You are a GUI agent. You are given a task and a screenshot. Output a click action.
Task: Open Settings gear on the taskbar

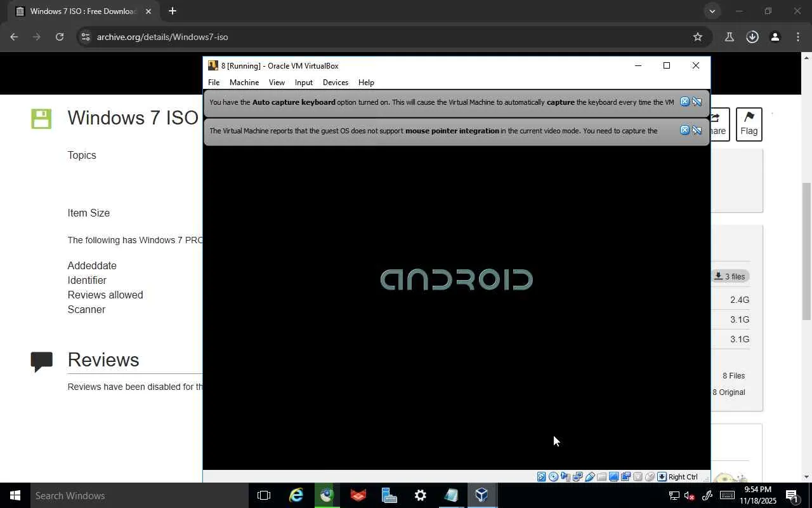[420, 495]
